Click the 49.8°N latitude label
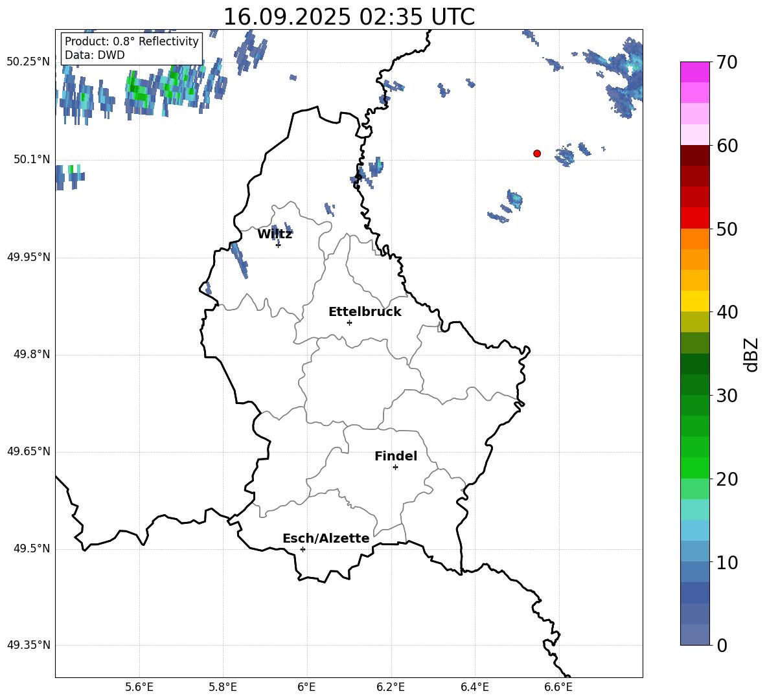The image size is (767, 700). tap(32, 354)
